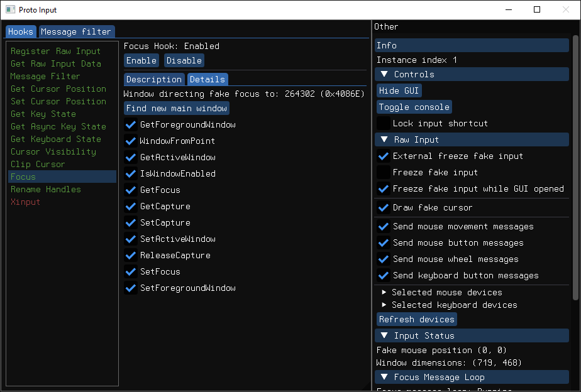Click the Disable button

pos(184,60)
